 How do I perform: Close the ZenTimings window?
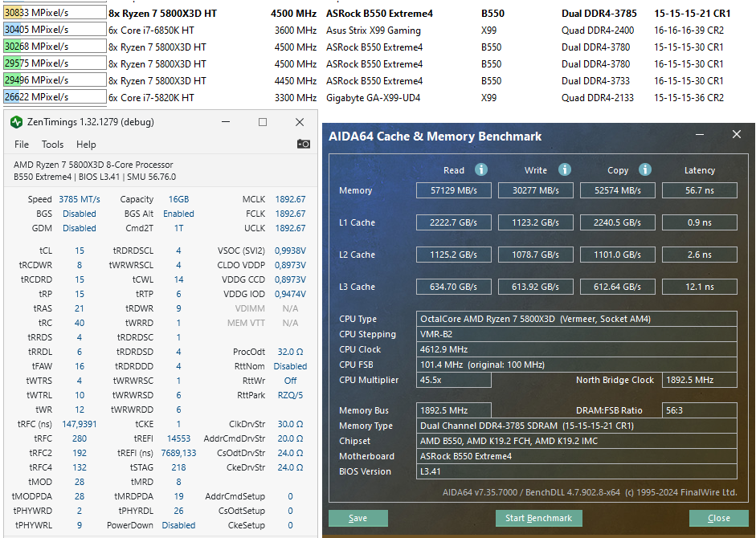[300, 122]
